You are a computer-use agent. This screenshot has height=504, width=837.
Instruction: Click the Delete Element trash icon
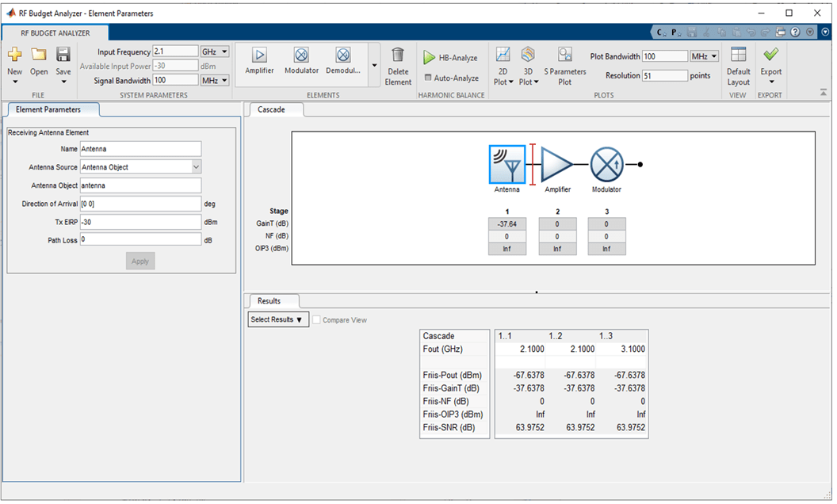398,55
